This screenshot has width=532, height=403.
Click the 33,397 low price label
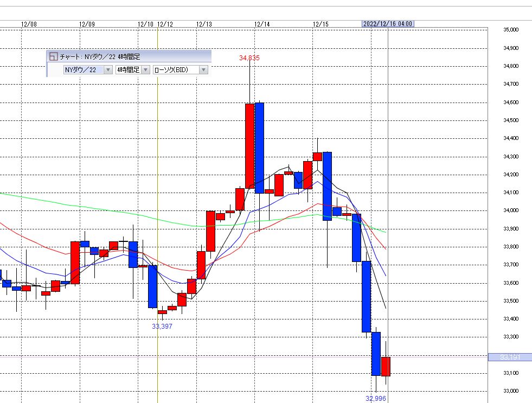click(x=162, y=327)
